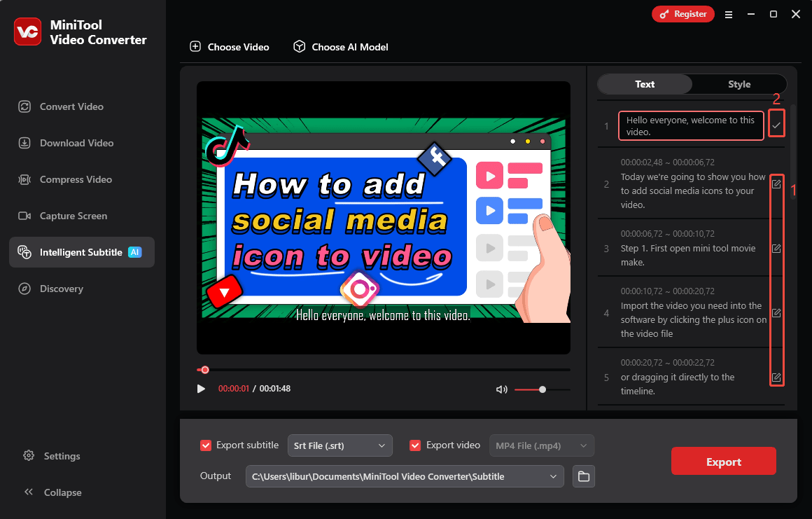Open Settings via the gear icon
Image resolution: width=812 pixels, height=519 pixels.
29,455
